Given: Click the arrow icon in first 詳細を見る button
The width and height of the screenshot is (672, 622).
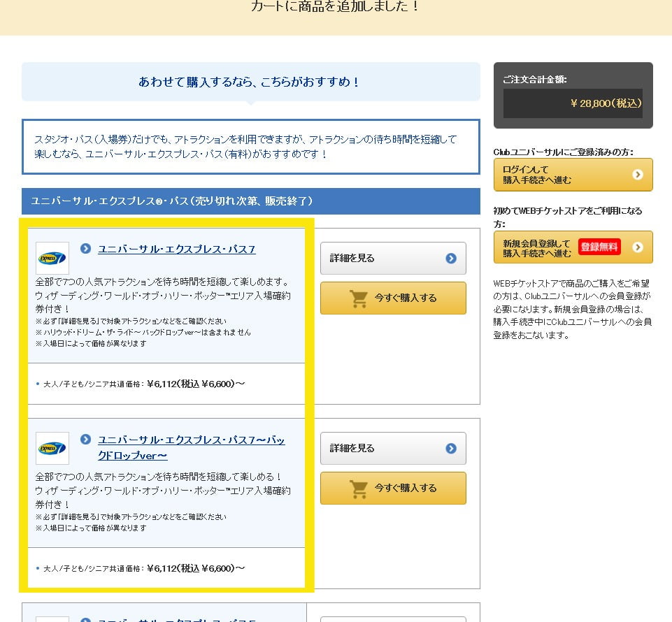Looking at the screenshot, I should tap(451, 259).
